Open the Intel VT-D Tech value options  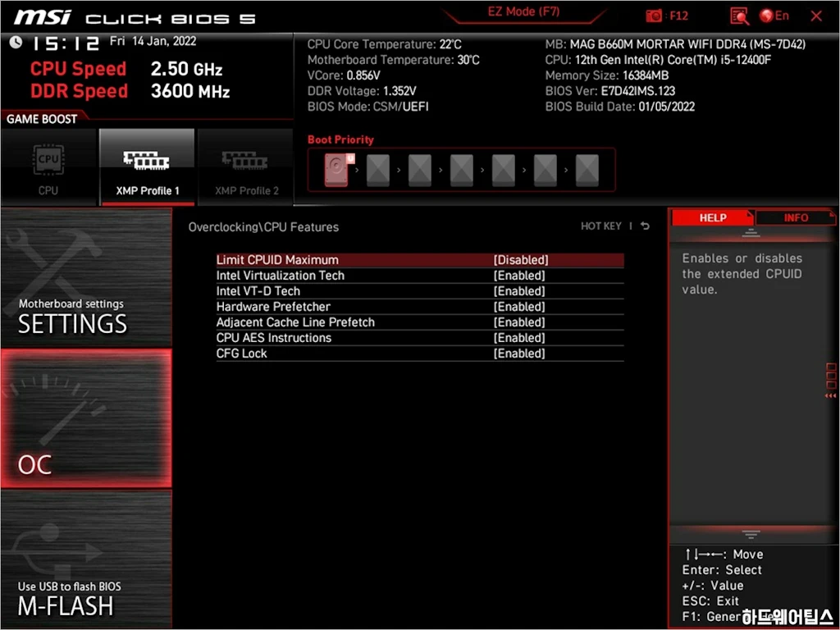[518, 291]
